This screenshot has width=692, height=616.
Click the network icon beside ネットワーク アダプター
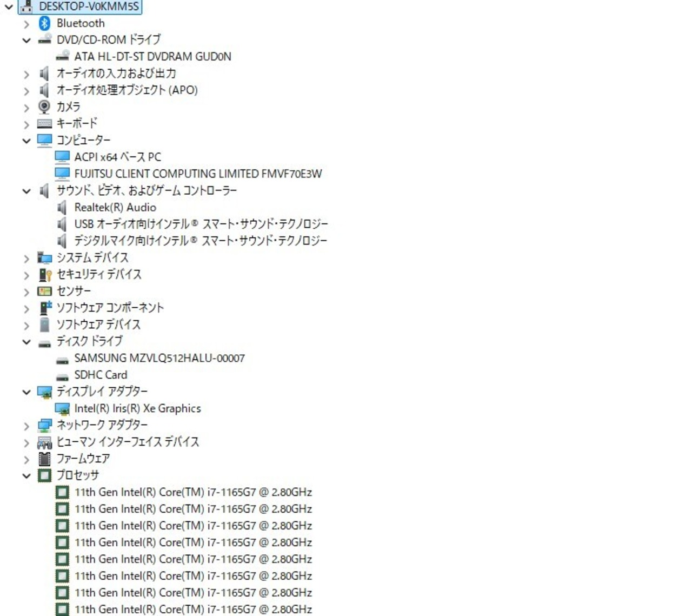(44, 425)
